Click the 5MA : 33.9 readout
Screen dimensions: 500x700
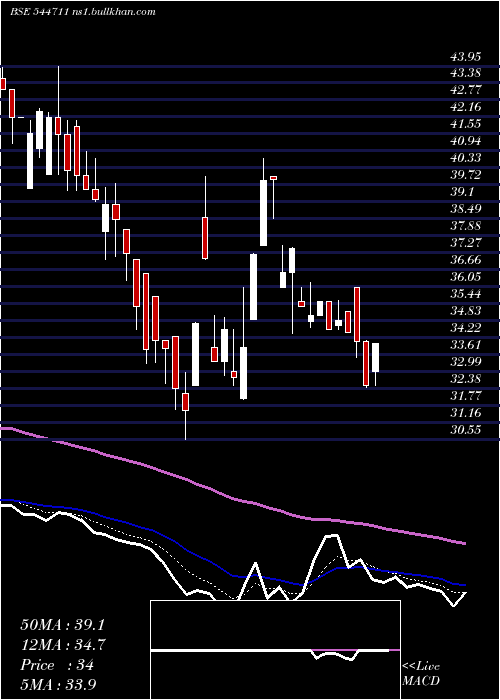[59, 684]
